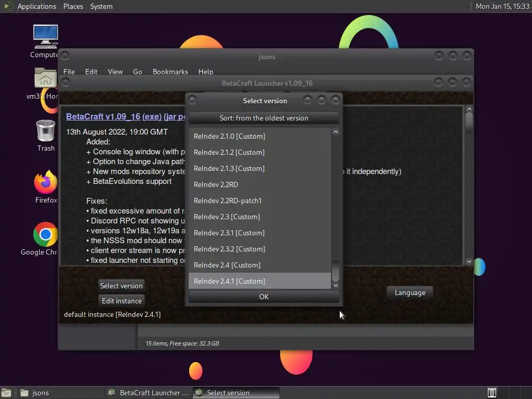This screenshot has width=532, height=399.
Task: Click the version list scrollbar thumb
Action: click(336, 271)
